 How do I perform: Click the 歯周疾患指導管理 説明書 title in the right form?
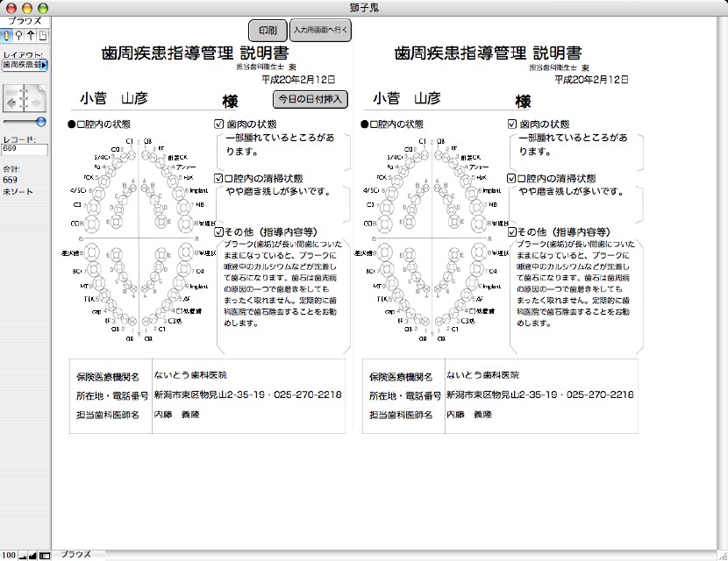pyautogui.click(x=488, y=53)
